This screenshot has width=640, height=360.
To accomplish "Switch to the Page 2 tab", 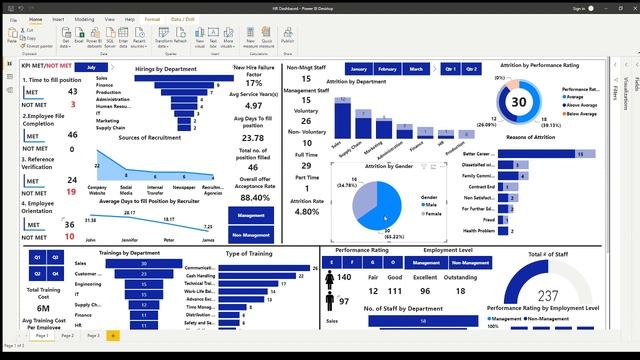I will click(x=68, y=336).
